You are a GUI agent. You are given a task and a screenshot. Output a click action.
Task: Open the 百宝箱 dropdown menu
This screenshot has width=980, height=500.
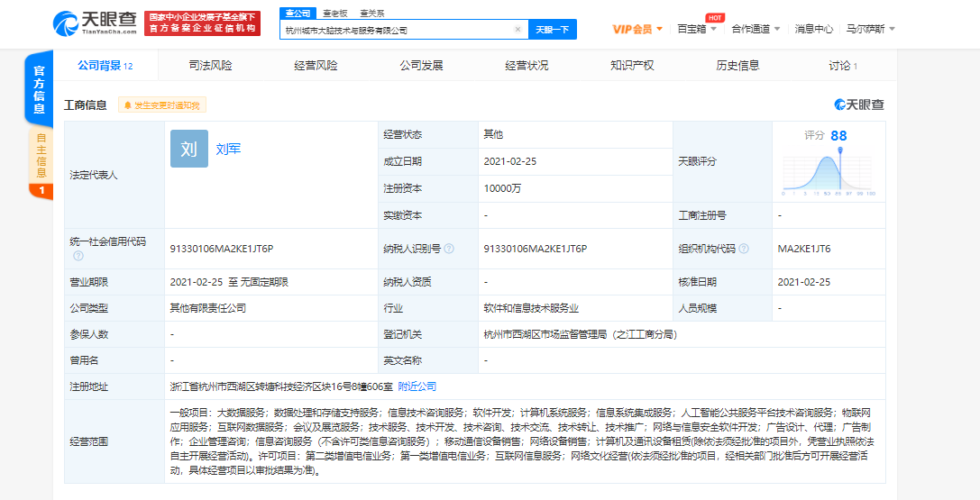point(697,29)
